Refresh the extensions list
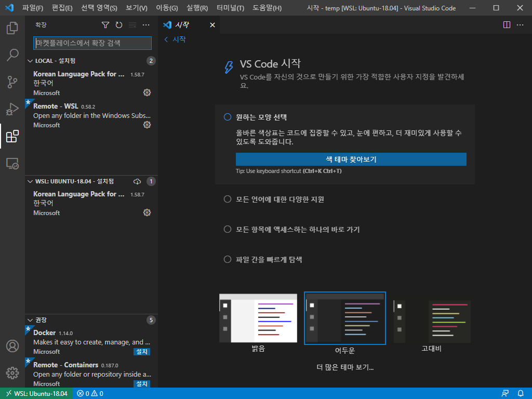 click(x=119, y=25)
